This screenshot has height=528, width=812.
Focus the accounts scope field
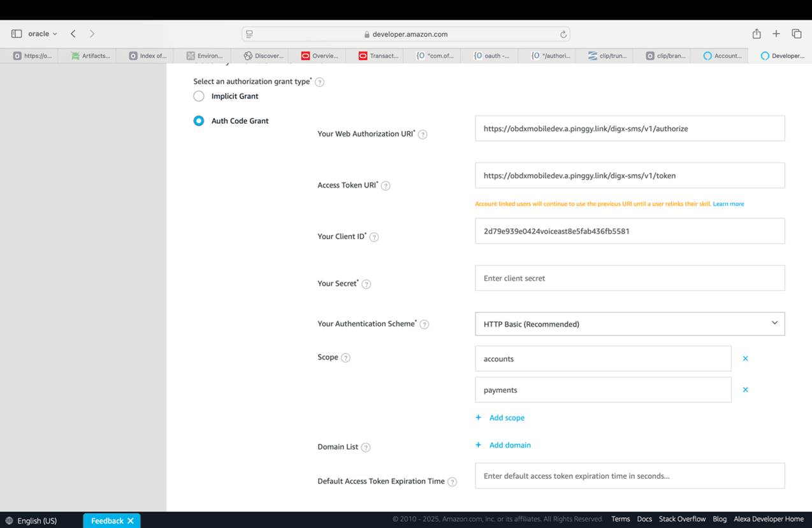[603, 358]
